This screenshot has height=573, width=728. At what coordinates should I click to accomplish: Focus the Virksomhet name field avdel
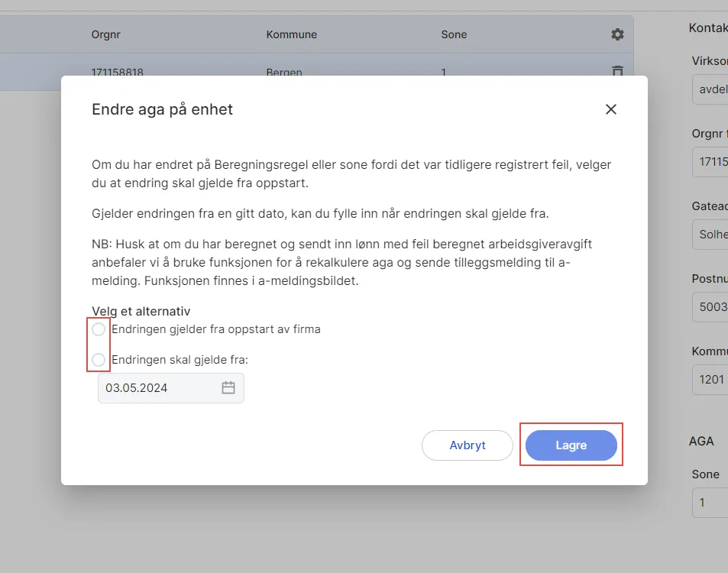coord(710,89)
